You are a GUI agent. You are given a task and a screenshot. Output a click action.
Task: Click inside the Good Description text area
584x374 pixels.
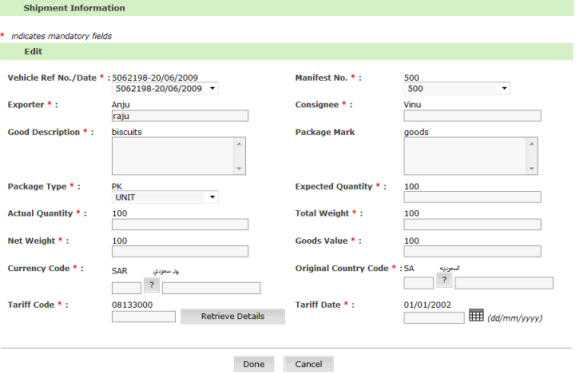(x=173, y=156)
